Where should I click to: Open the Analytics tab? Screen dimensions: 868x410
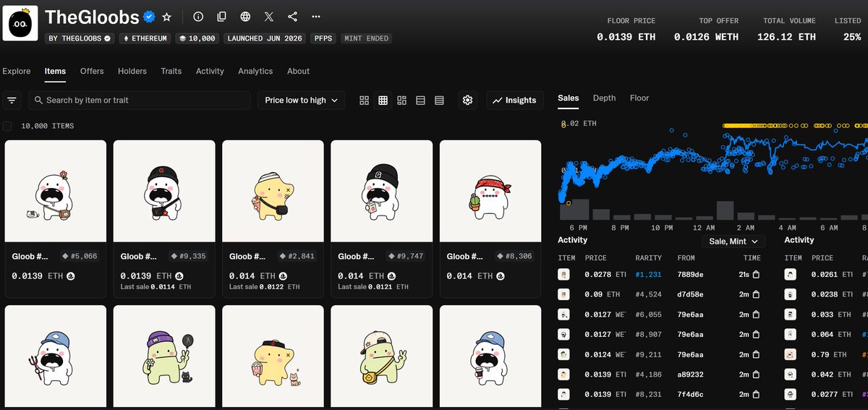click(255, 71)
